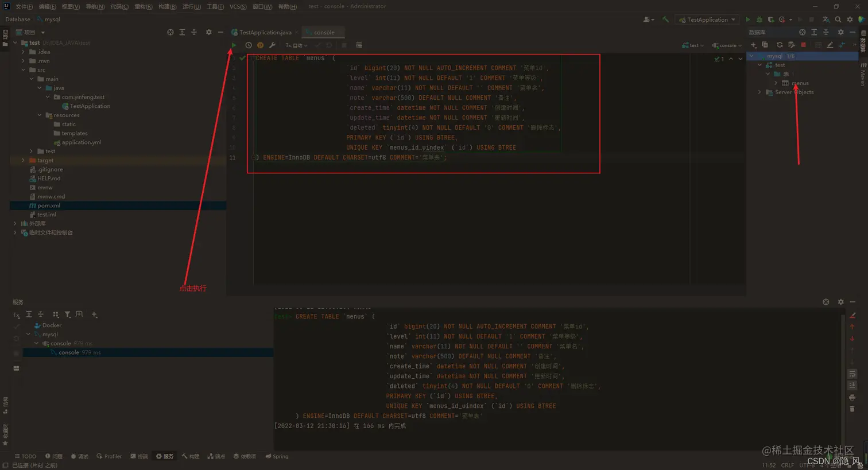The height and width of the screenshot is (470, 868).
Task: Expand the .idea folder
Action: click(24, 52)
